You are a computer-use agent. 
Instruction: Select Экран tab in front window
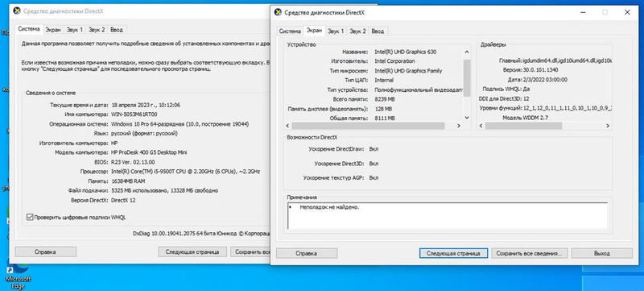click(x=314, y=30)
